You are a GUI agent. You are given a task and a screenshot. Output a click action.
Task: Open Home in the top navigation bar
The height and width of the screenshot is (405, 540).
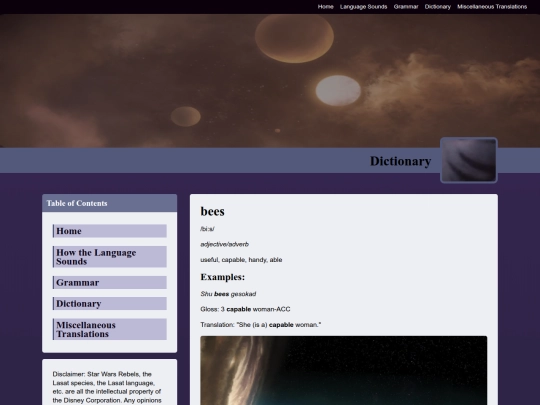pyautogui.click(x=325, y=7)
